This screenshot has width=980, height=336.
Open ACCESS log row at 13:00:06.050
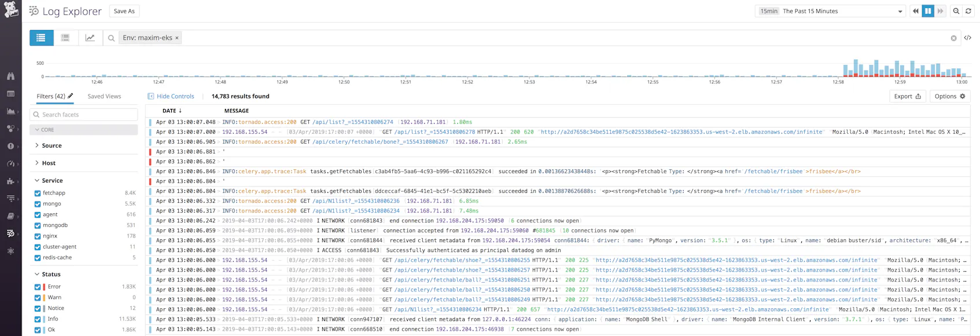[x=559, y=250]
